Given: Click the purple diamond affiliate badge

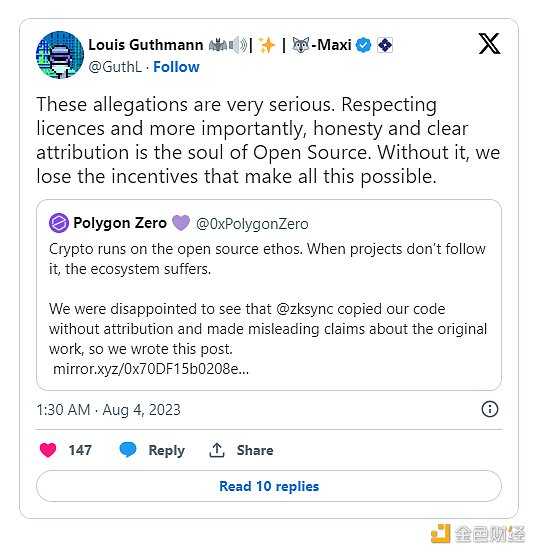Looking at the screenshot, I should [x=385, y=45].
